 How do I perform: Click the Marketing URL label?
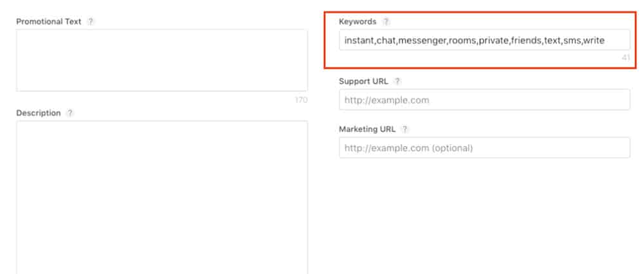pyautogui.click(x=367, y=129)
